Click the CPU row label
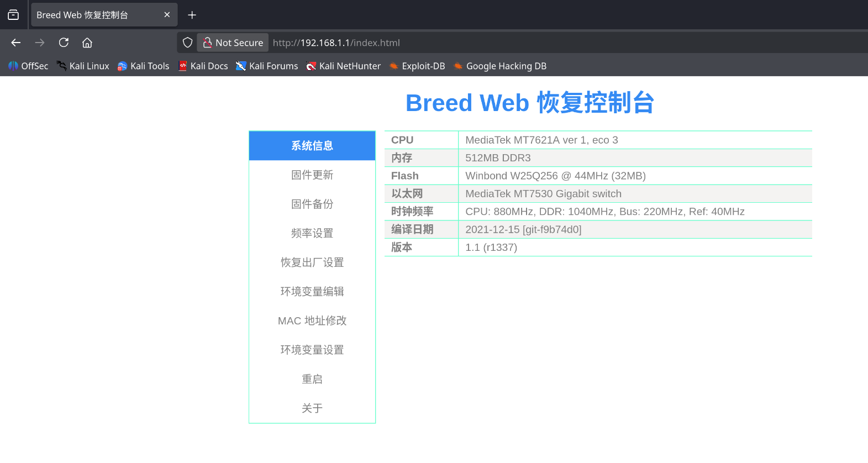Image resolution: width=868 pixels, height=463 pixels. [402, 140]
